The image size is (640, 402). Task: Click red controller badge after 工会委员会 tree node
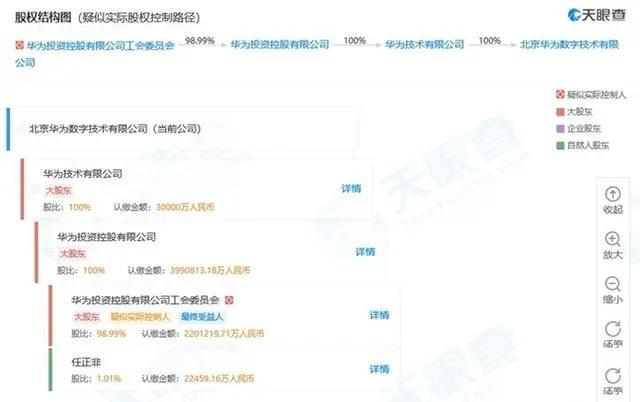(x=229, y=300)
